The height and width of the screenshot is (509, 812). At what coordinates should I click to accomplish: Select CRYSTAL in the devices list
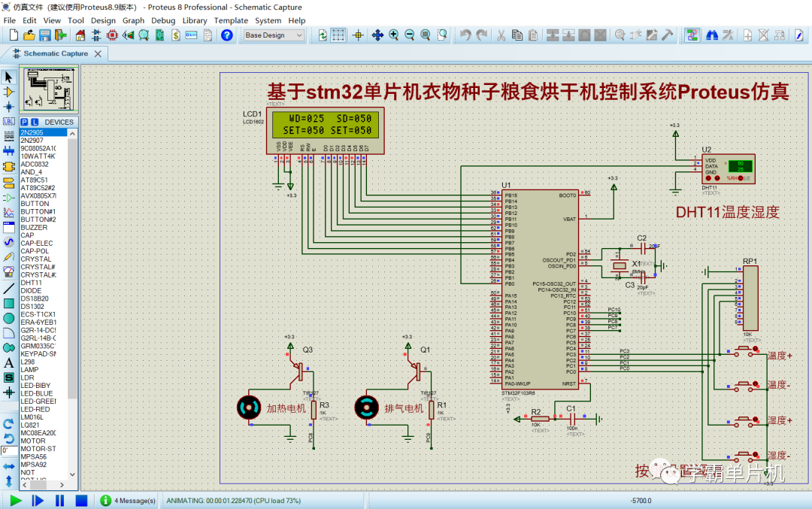[36, 259]
